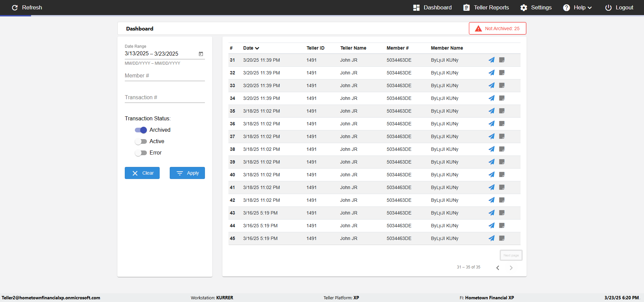
Task: Click the Teller Name column header
Action: [353, 48]
